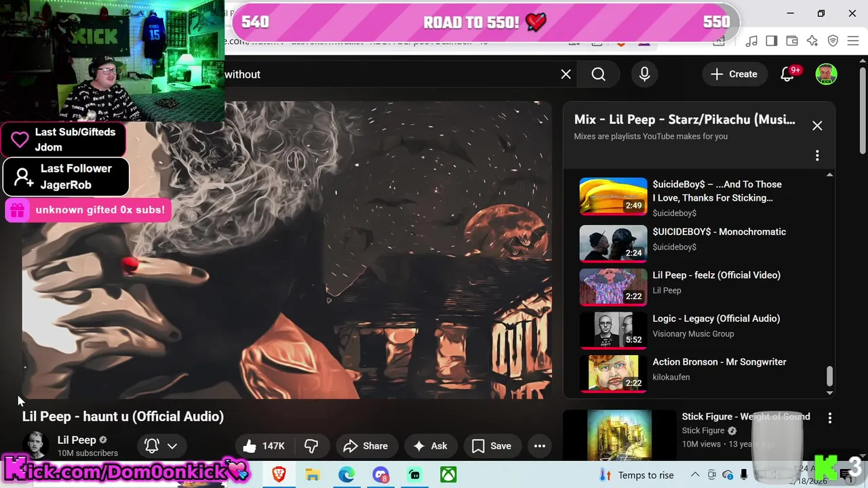Image resolution: width=868 pixels, height=488 pixels.
Task: Start voice search with the microphone
Action: 644,74
